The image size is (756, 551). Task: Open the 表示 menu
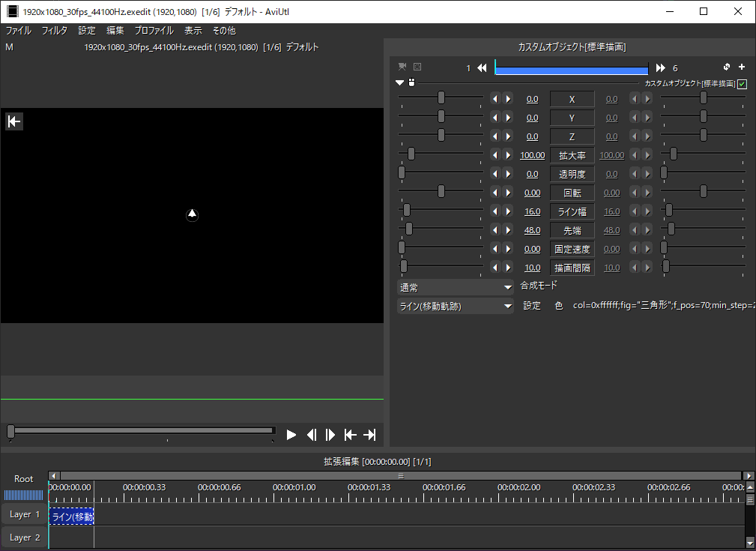(x=193, y=31)
